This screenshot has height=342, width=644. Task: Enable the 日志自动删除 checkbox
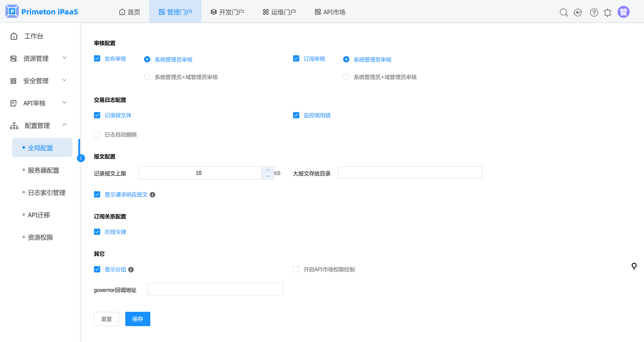(x=97, y=134)
